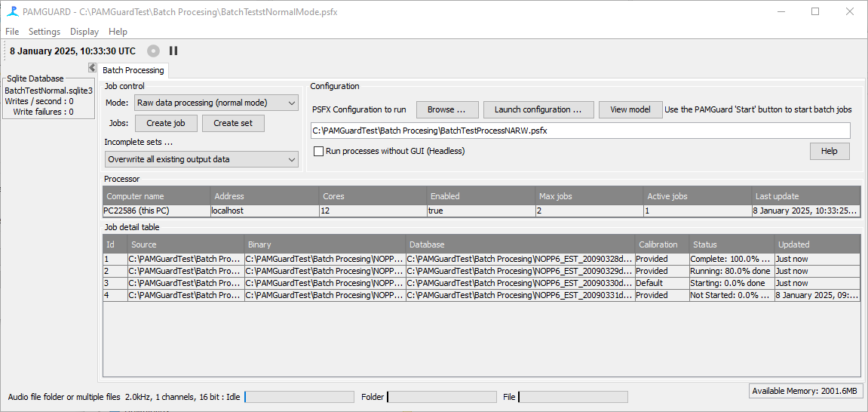Click the Write failures : 0 label
The width and height of the screenshot is (868, 412).
pos(44,112)
